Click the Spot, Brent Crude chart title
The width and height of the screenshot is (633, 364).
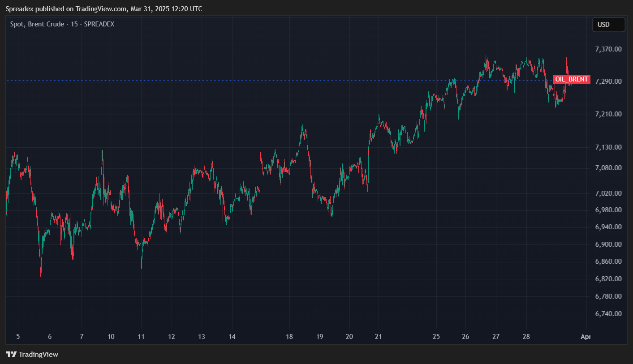[62, 24]
